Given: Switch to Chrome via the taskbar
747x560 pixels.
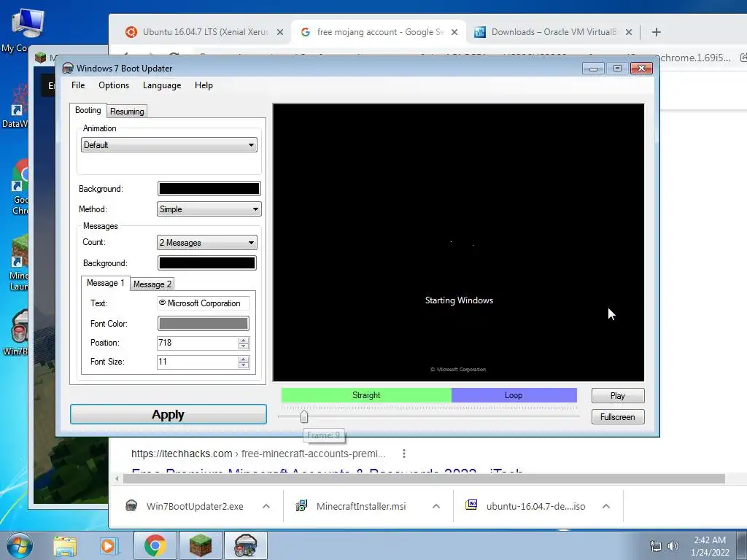Looking at the screenshot, I should [x=155, y=545].
